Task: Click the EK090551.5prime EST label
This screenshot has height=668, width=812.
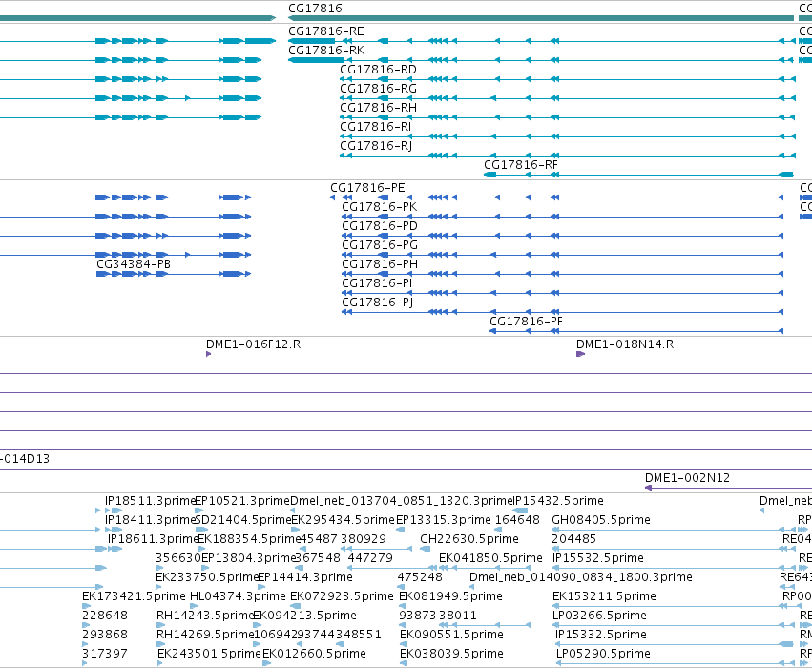Action: (451, 636)
